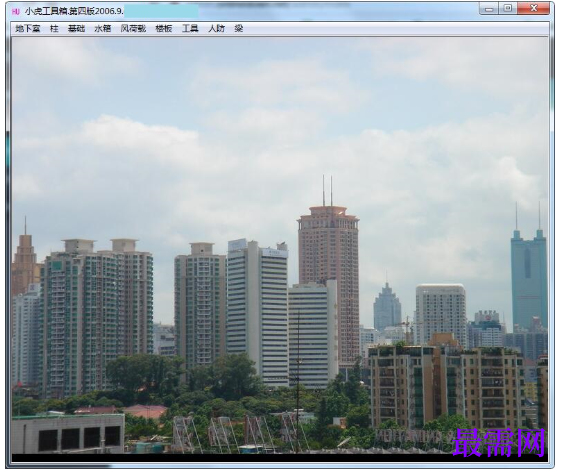Open the 梁 menu

click(239, 29)
